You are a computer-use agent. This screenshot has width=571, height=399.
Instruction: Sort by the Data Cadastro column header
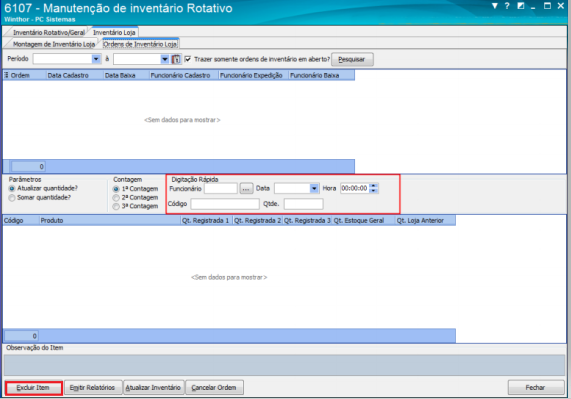point(75,75)
